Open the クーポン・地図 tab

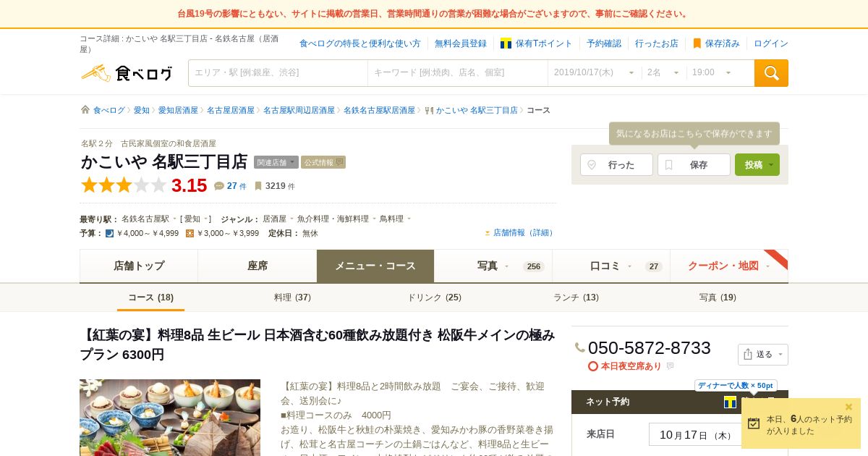(x=729, y=266)
